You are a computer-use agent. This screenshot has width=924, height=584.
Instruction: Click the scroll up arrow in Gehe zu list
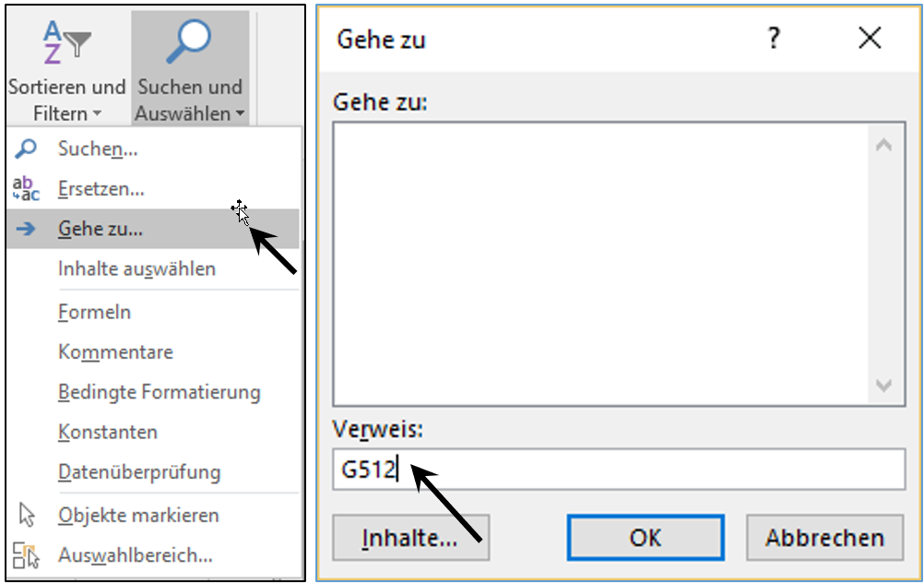click(x=883, y=145)
